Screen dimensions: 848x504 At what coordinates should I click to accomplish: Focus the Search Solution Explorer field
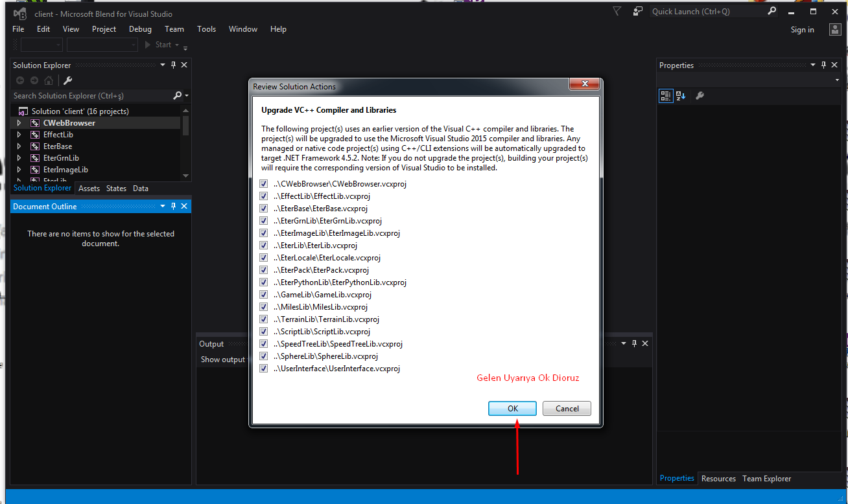pyautogui.click(x=91, y=95)
